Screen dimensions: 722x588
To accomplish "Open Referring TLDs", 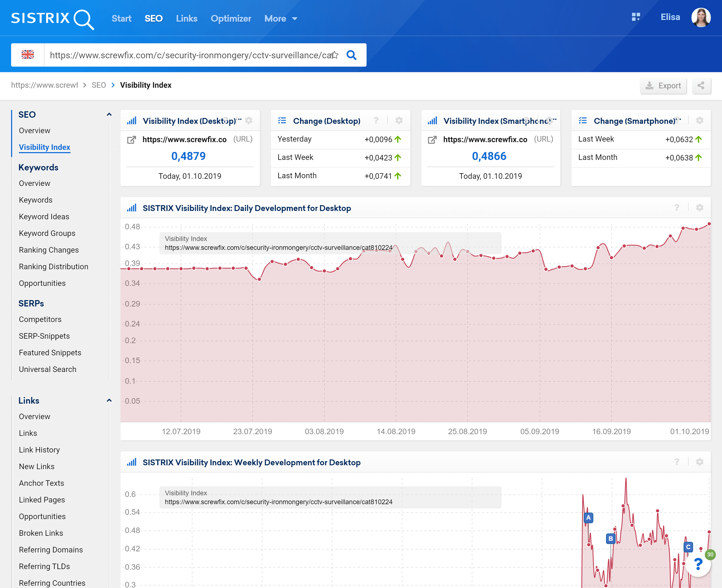I will (x=44, y=566).
